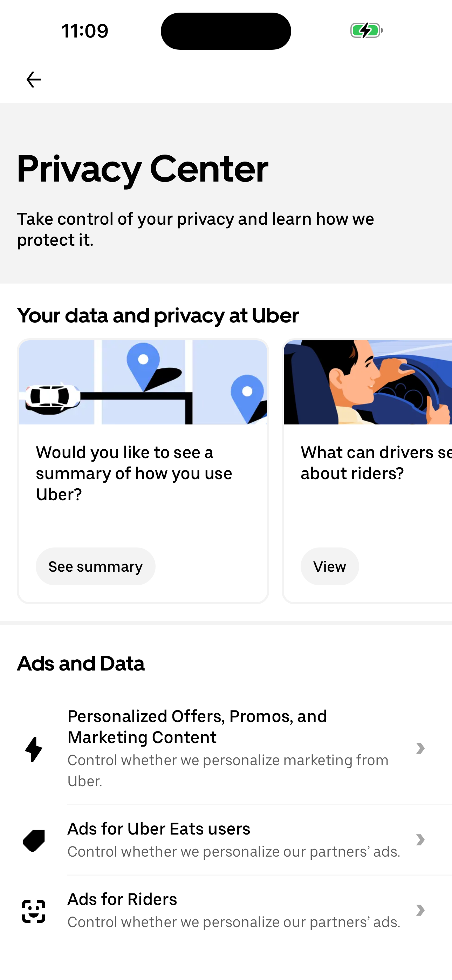
Task: Tap the driver illustration thumbnail
Action: point(368,382)
